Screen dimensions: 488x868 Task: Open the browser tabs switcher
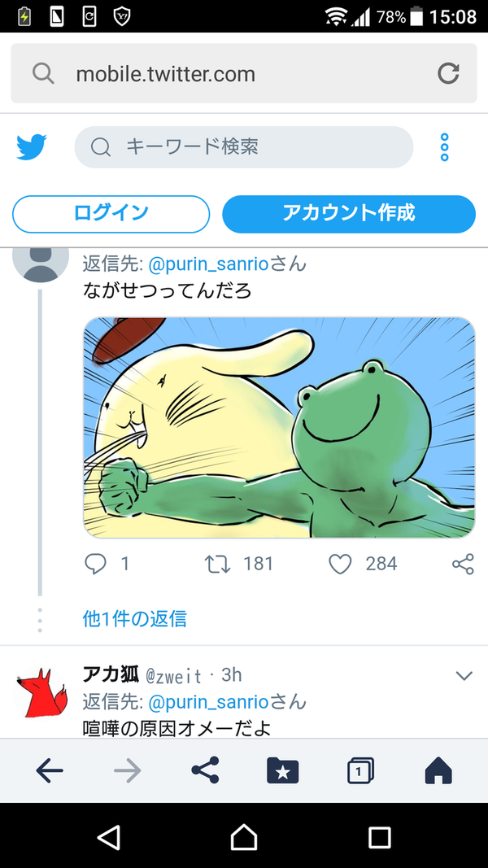point(361,770)
